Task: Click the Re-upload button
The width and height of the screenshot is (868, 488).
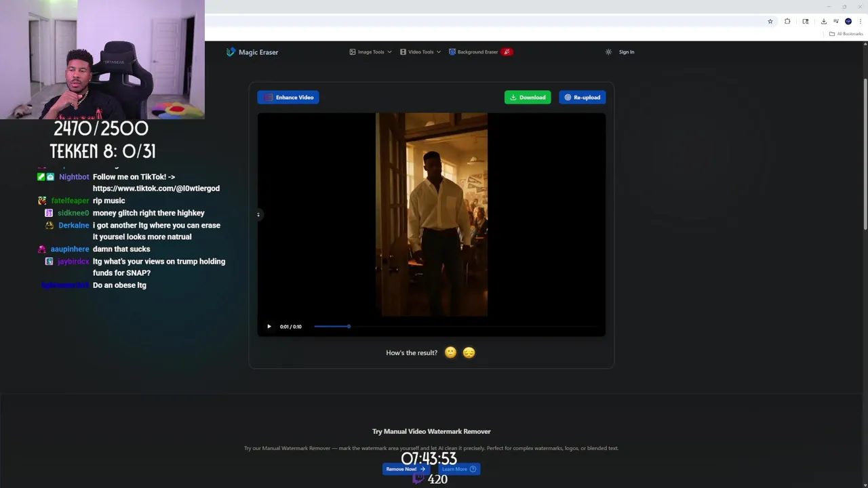Action: [583, 98]
